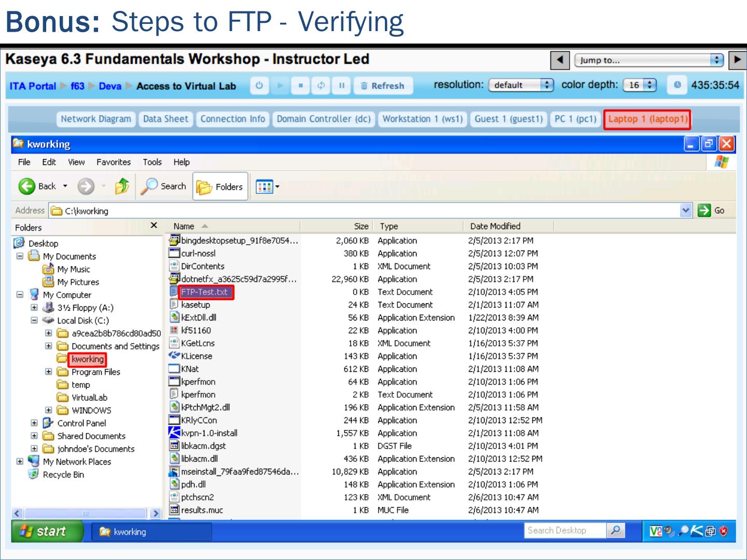Click the Refresh button
747x560 pixels.
383,86
